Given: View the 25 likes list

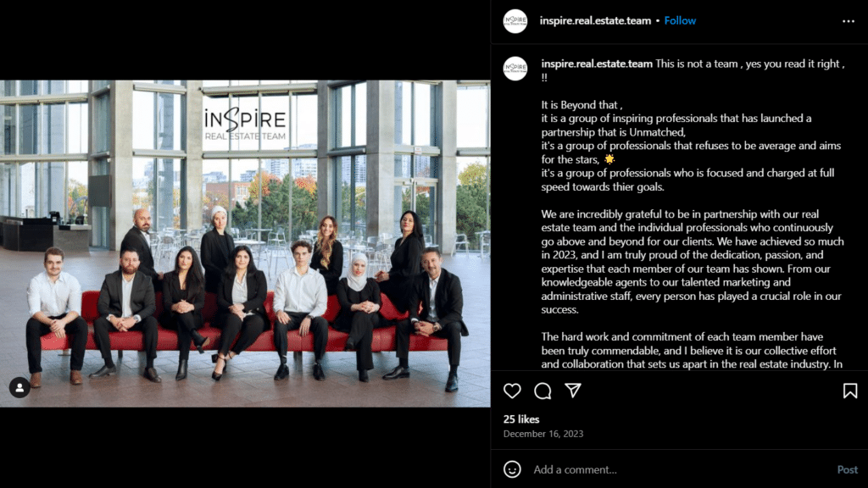Looking at the screenshot, I should click(521, 419).
